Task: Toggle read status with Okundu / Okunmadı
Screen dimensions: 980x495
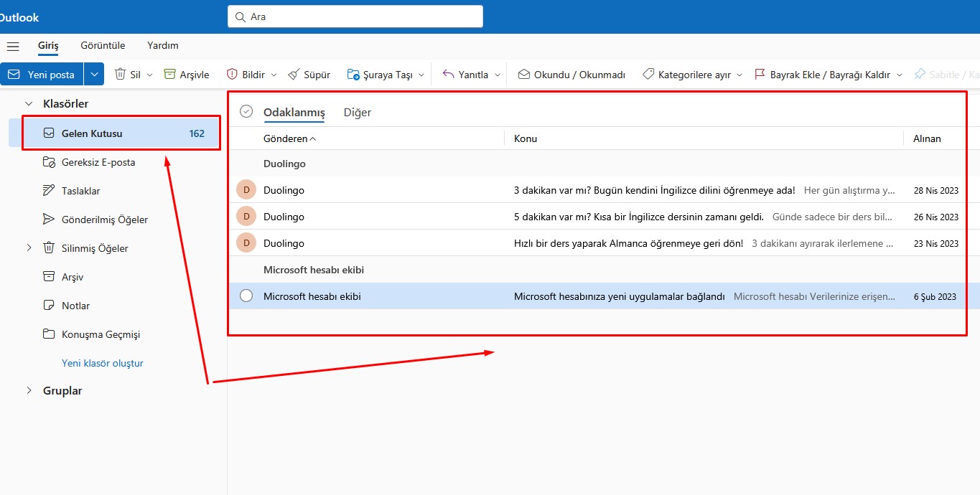Action: pos(571,74)
